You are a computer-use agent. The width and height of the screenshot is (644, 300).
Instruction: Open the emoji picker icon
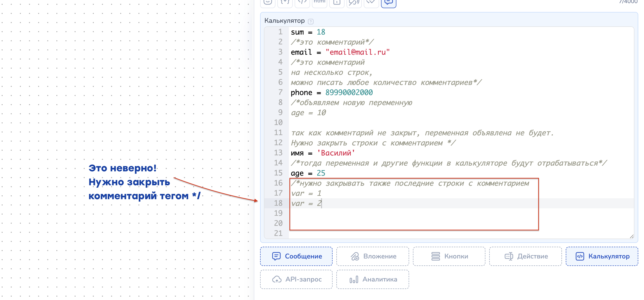[268, 2]
